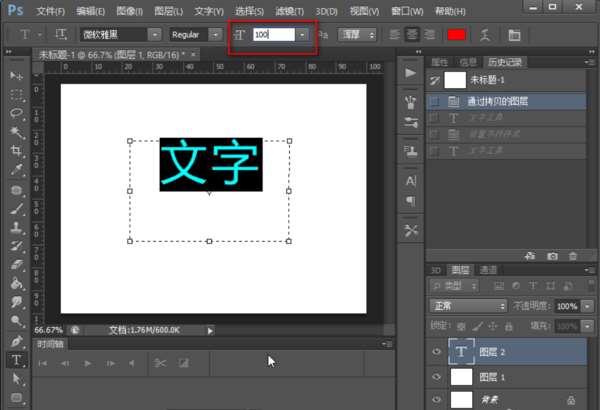This screenshot has width=600, height=410.
Task: Toggle the filter for adjustment layers
Action: tap(516, 286)
